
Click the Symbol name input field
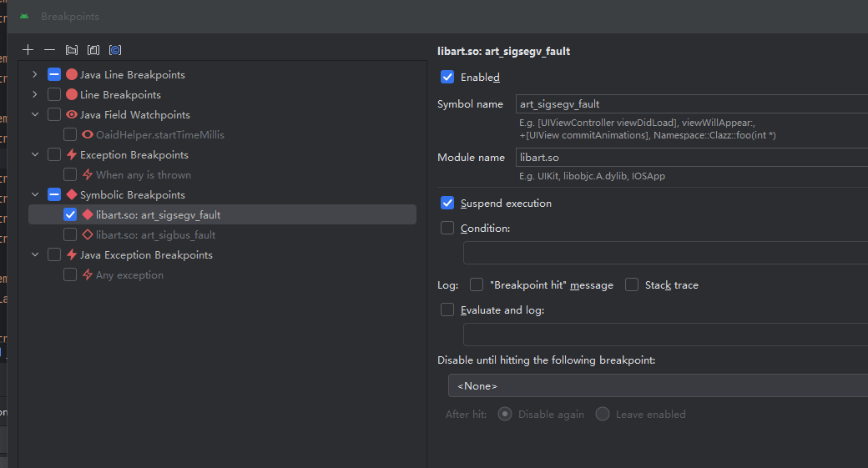[x=691, y=104]
